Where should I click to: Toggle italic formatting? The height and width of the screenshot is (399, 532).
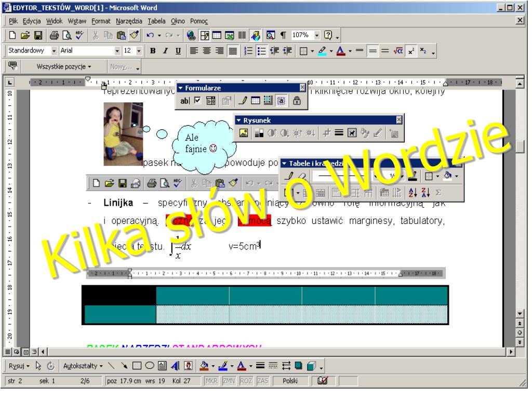(166, 51)
